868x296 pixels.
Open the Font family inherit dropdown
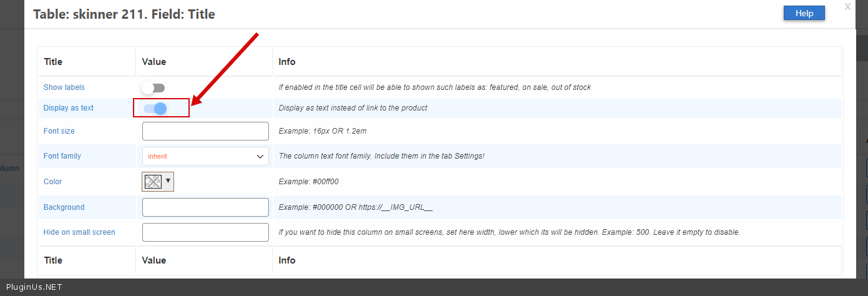(205, 156)
